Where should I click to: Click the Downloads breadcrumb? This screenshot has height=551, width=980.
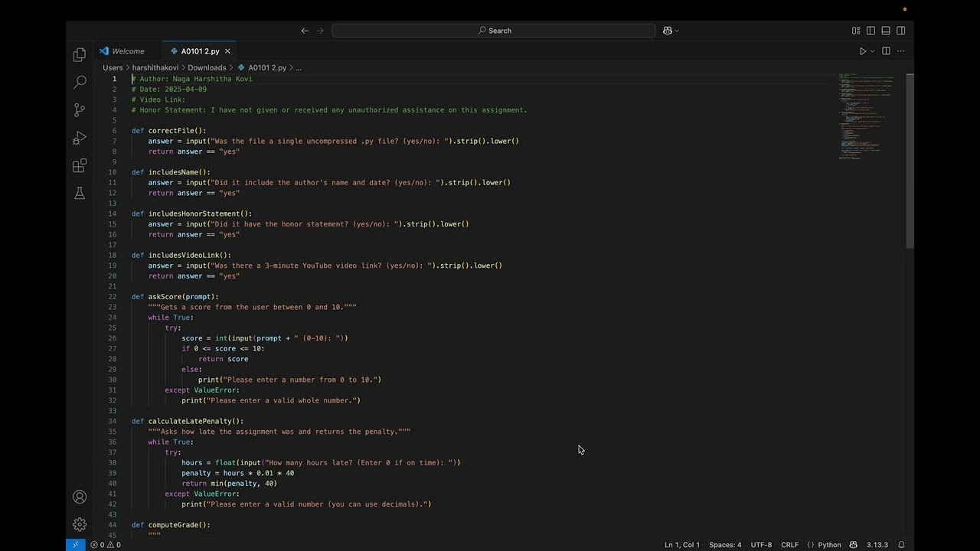(x=207, y=67)
